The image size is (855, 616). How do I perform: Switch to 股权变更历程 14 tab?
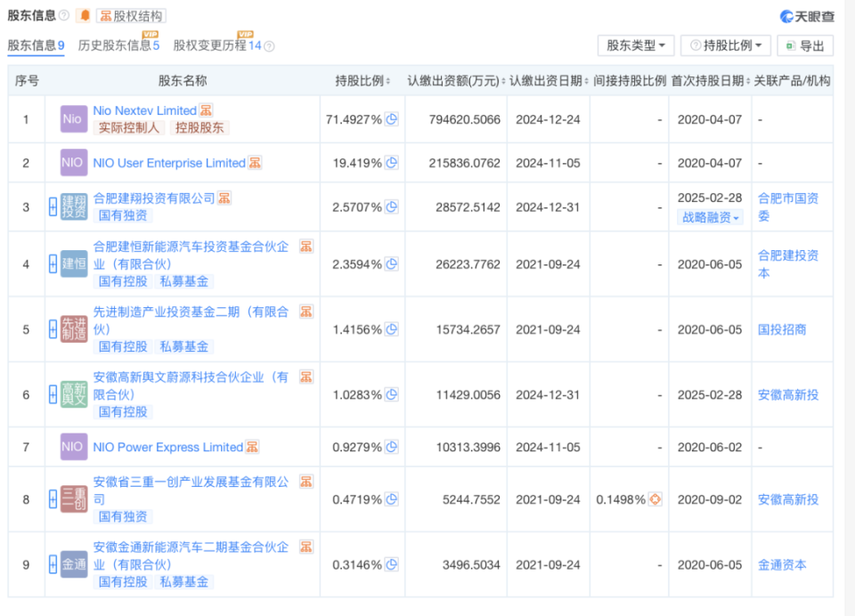click(x=217, y=45)
